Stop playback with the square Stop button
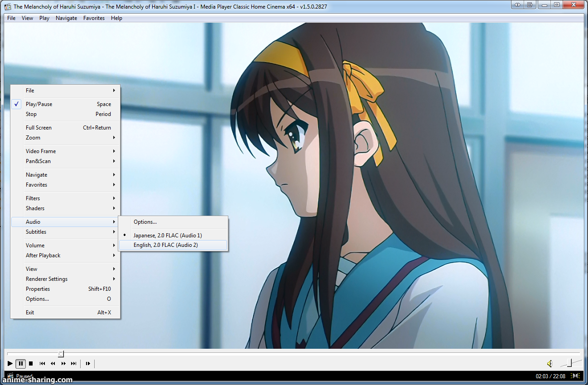 click(31, 363)
